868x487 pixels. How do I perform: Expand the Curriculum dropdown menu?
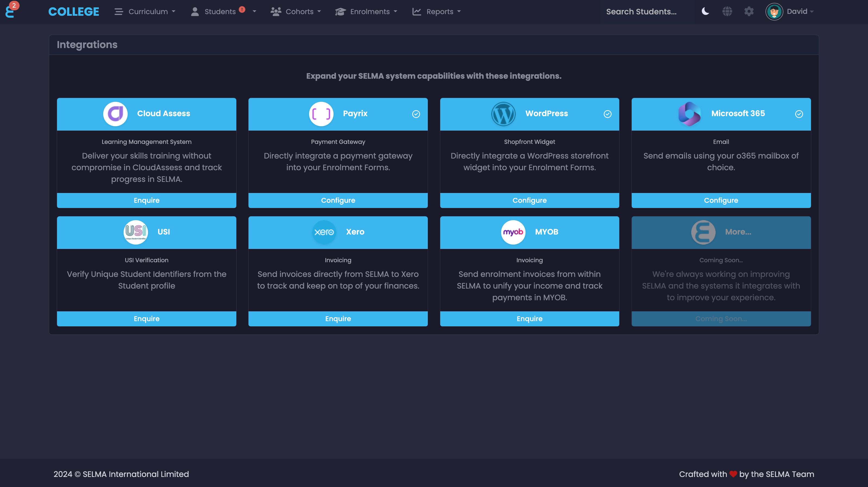(x=145, y=11)
